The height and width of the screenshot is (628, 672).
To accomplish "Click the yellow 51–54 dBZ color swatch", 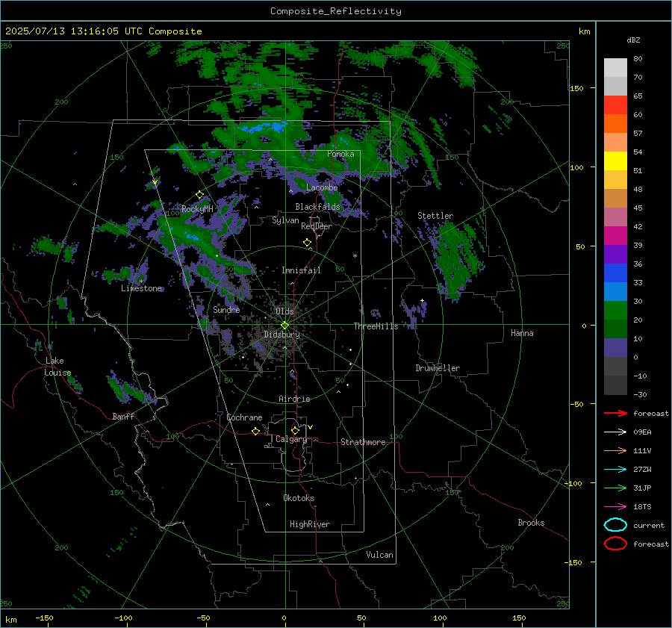I will (615, 161).
